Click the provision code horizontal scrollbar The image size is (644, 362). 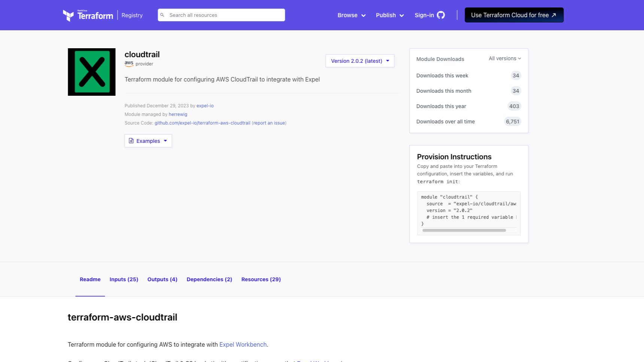point(464,230)
